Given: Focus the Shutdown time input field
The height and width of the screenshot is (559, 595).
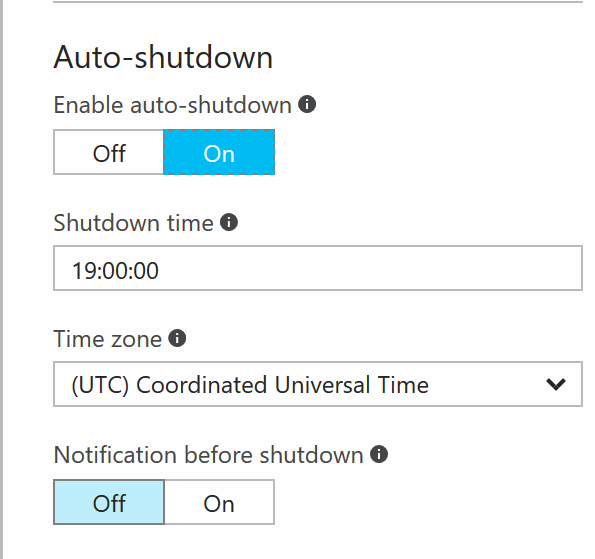Looking at the screenshot, I should pyautogui.click(x=318, y=268).
